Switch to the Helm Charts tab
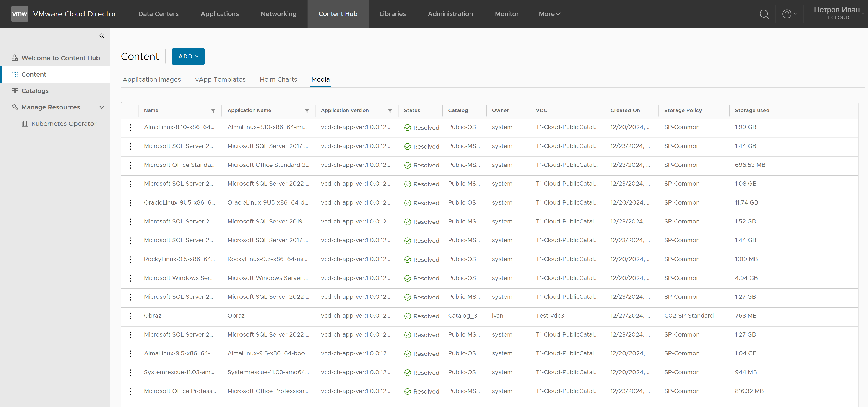The width and height of the screenshot is (868, 407). (x=278, y=80)
